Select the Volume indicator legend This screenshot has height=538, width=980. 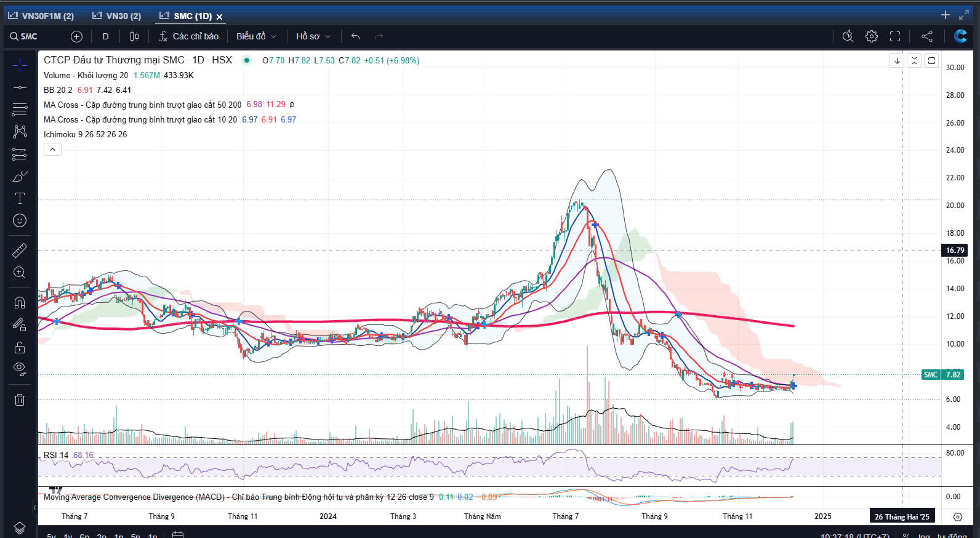[86, 75]
